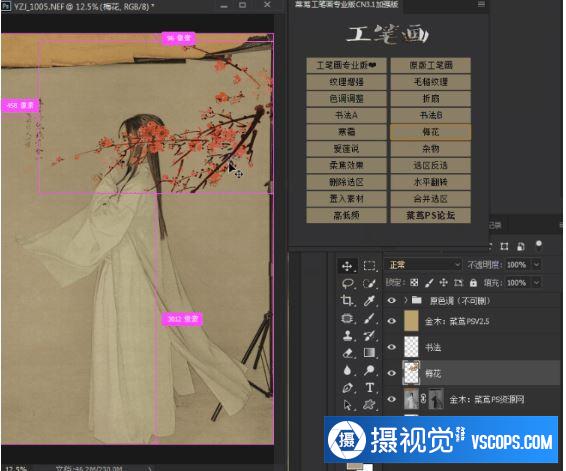Screen dimensions: 566x471
Task: Click the folder icon of 原色调 group
Action: [417, 300]
